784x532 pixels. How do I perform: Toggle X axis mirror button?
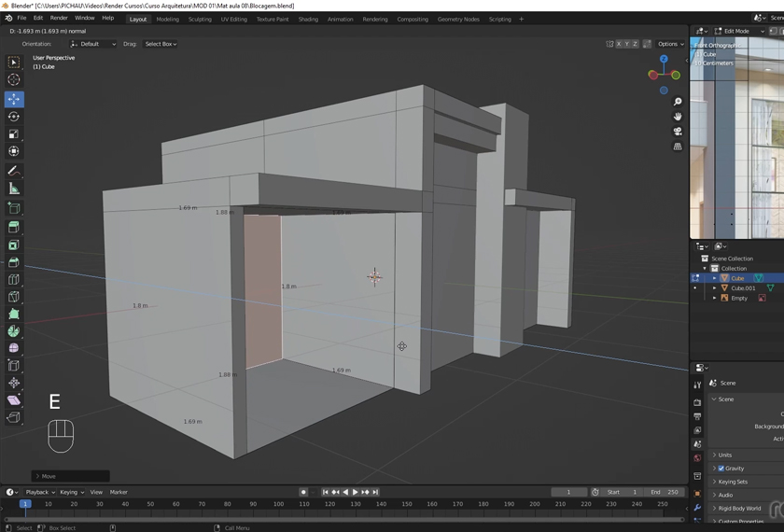(619, 44)
